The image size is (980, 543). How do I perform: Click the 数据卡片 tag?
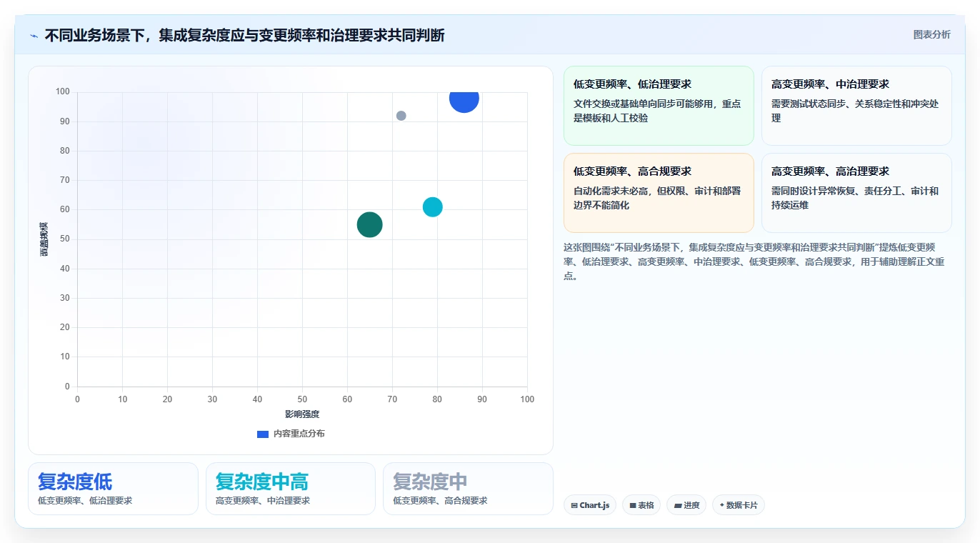(739, 505)
